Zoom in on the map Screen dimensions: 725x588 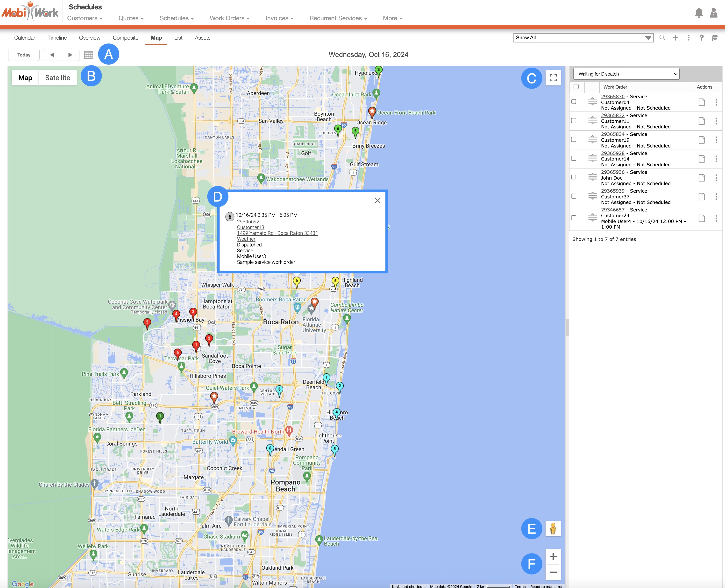[x=553, y=557]
